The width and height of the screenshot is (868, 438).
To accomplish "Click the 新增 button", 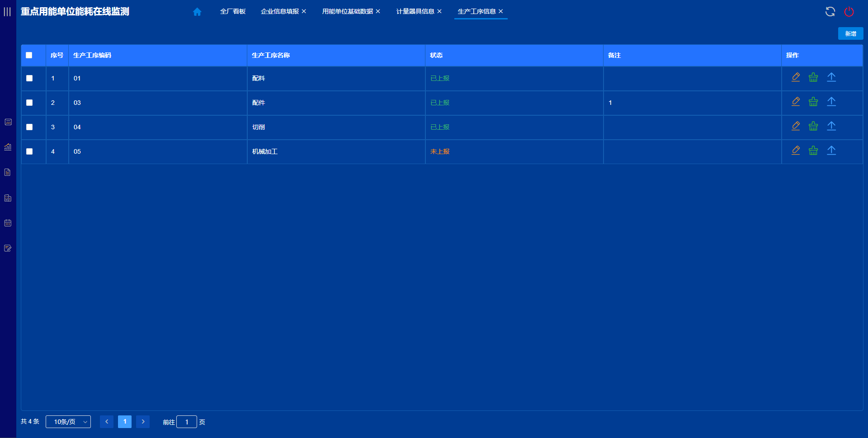I will pos(850,33).
